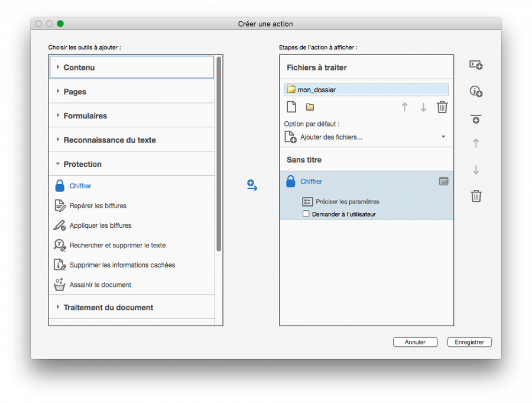Click the add divider icon
Viewport: 532px width, 403px height.
(476, 118)
